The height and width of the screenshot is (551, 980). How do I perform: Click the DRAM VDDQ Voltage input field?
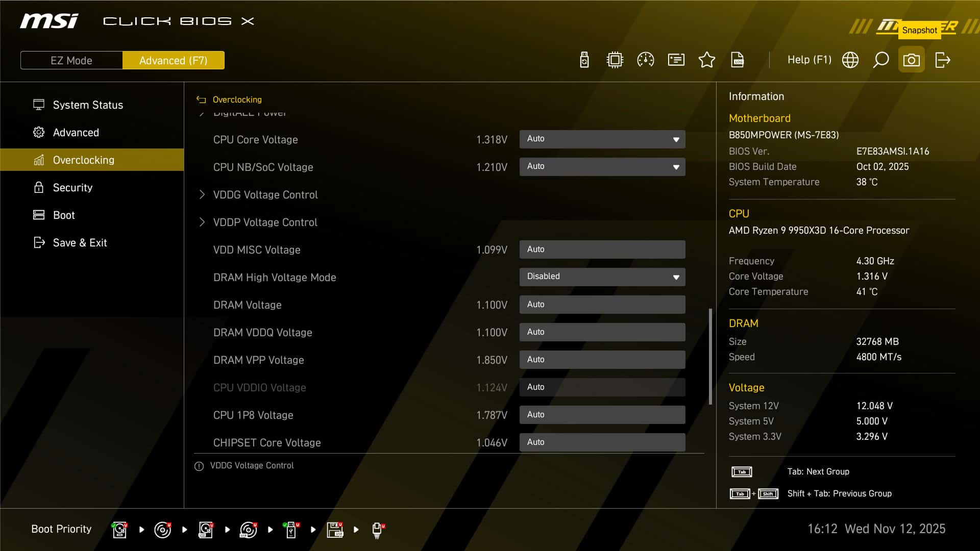[602, 332]
